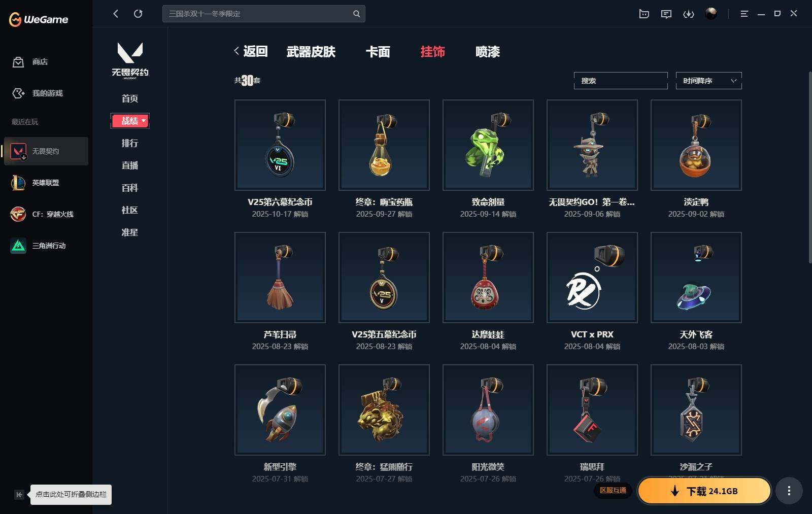Select the 致命剂量 charm thumbnail
812x514 pixels.
pyautogui.click(x=488, y=145)
